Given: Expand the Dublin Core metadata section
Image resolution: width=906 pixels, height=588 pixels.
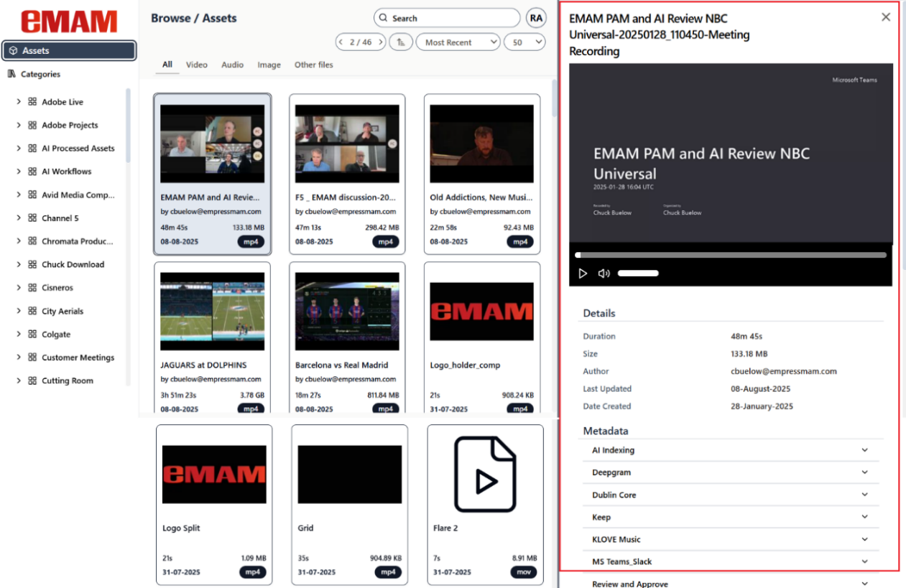Looking at the screenshot, I should (x=731, y=495).
